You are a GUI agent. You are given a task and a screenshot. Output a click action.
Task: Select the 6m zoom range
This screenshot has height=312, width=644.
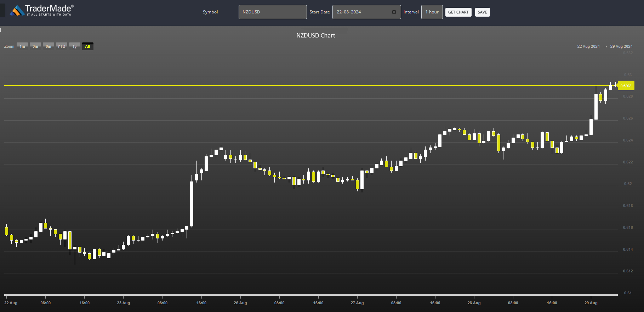click(x=49, y=46)
